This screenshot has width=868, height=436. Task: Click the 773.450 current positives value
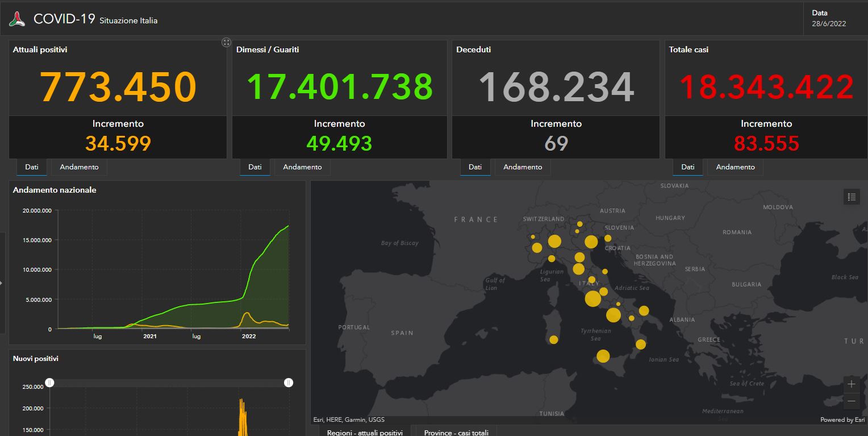(118, 87)
